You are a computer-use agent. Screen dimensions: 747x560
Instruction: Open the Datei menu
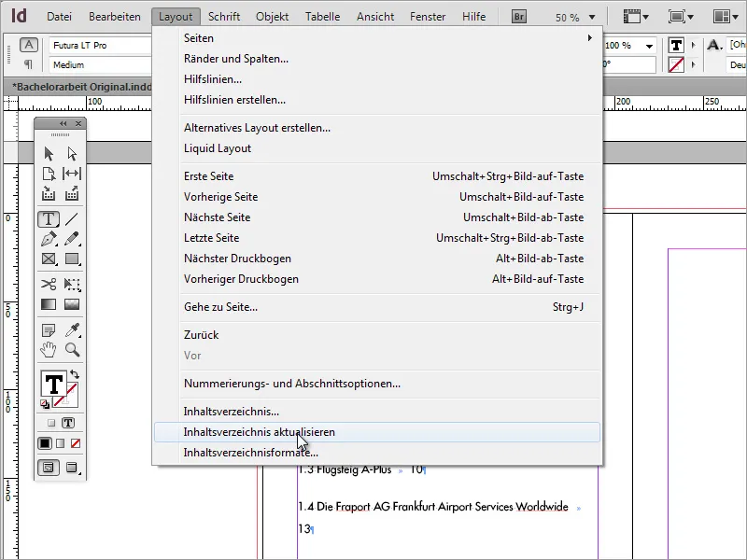pos(59,17)
